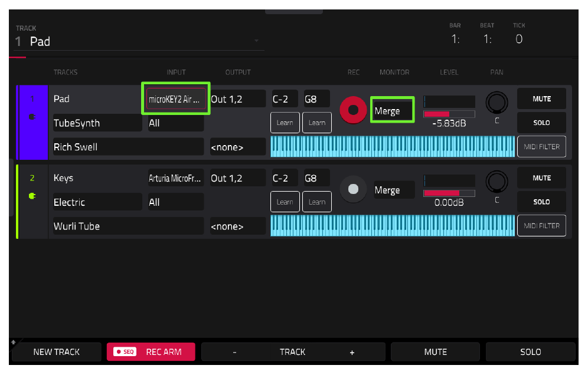
Task: Click the bottom MUTE button
Action: point(435,352)
